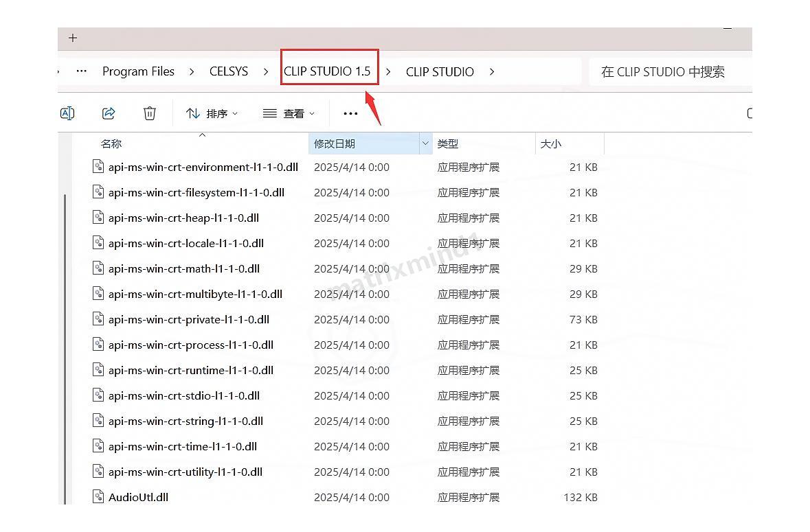Screen dimensions: 810x532
Task: Click the DLL icon beside api-ms-win-crt-runtime
Action: pyautogui.click(x=98, y=369)
